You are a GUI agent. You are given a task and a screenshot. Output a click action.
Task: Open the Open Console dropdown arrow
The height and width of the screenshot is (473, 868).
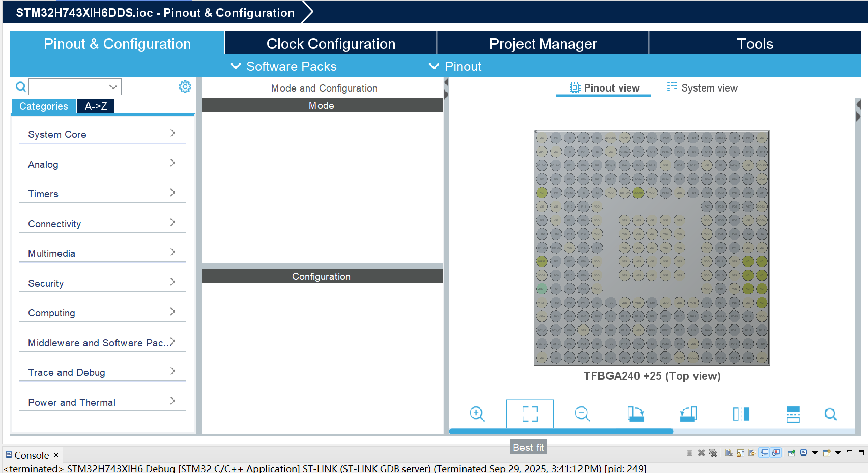(x=838, y=453)
